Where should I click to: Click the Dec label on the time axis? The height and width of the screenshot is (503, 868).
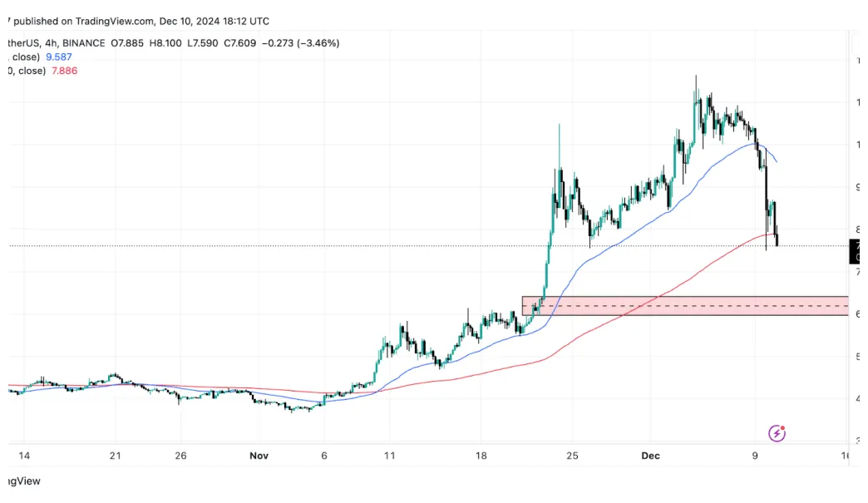coord(651,456)
